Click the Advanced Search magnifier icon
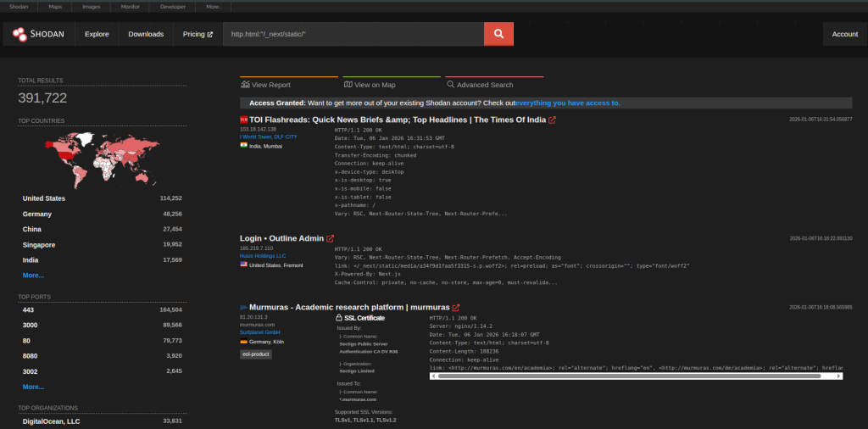Image resolution: width=868 pixels, height=429 pixels. [451, 85]
